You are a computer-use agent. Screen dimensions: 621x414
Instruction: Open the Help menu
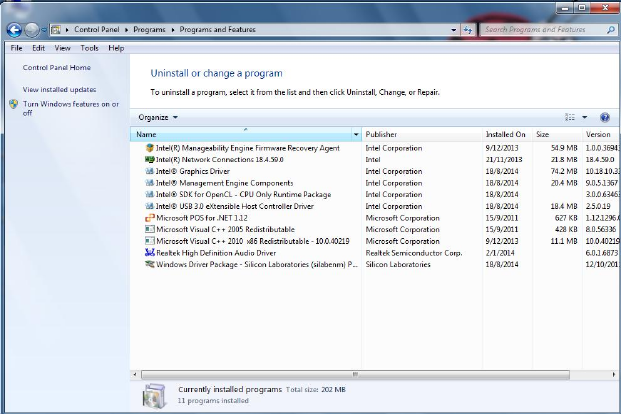click(116, 48)
